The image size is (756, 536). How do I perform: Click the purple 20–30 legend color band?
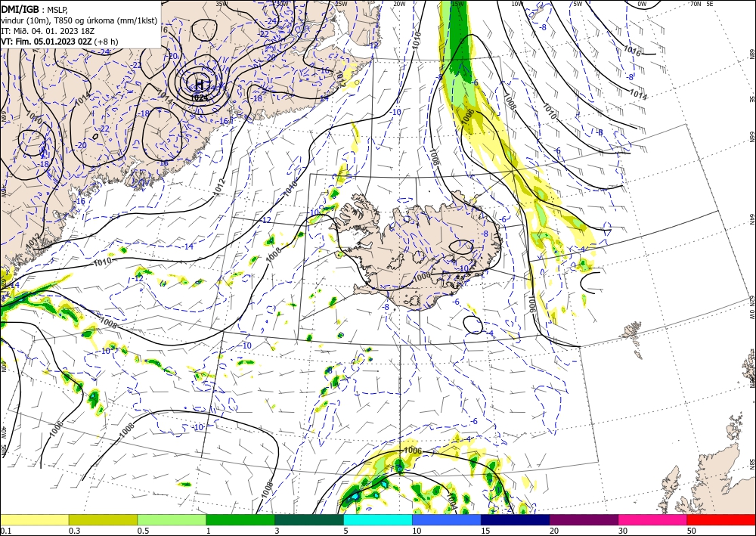pos(584,519)
